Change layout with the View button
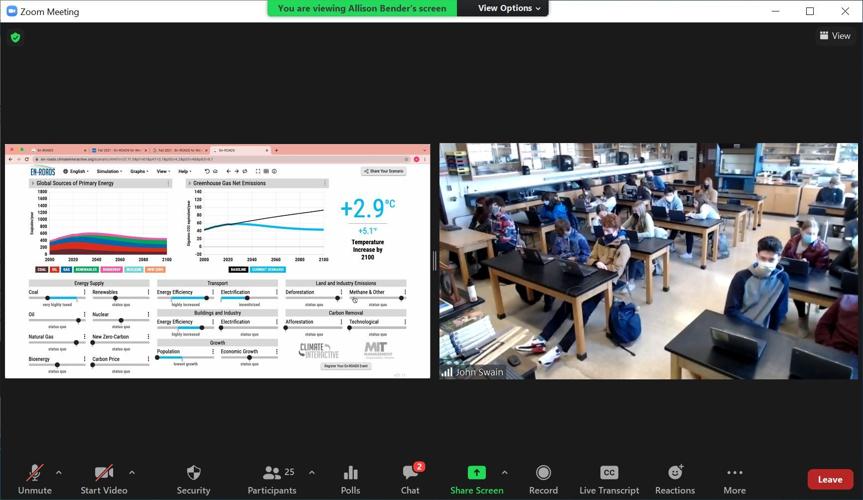 (x=835, y=36)
